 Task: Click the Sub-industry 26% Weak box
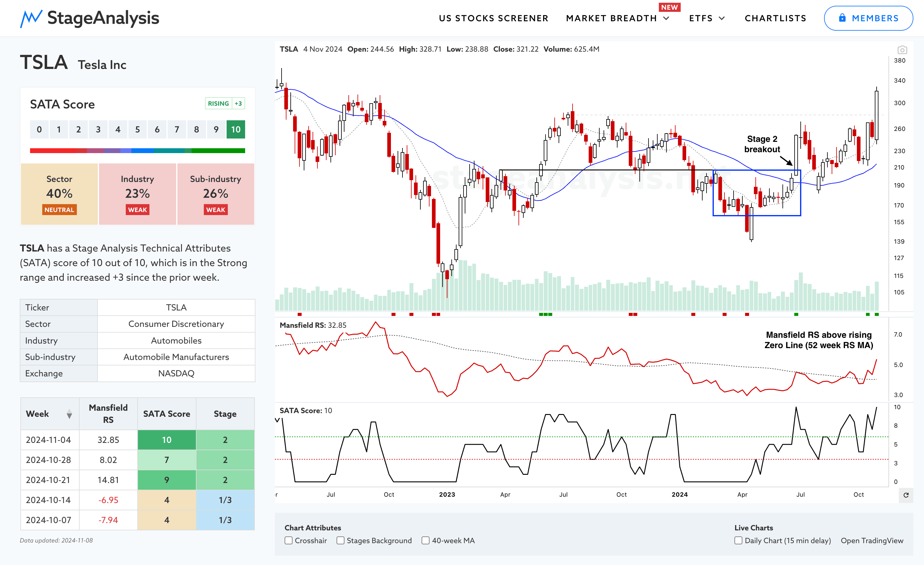click(x=216, y=194)
